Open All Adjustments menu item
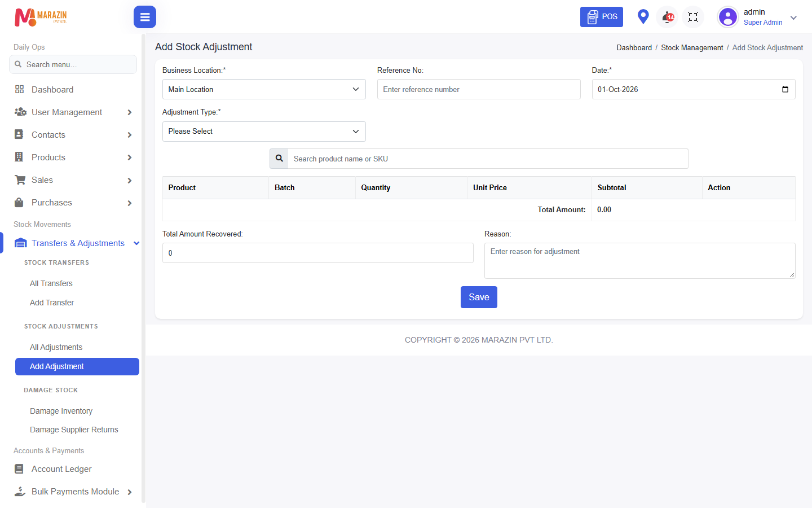The image size is (812, 508). click(56, 347)
